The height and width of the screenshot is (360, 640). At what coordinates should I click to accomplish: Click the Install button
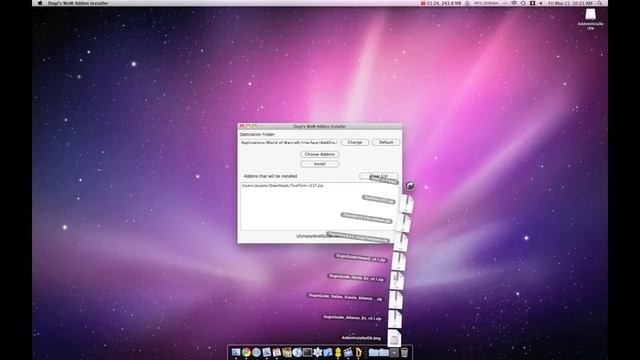[x=320, y=164]
